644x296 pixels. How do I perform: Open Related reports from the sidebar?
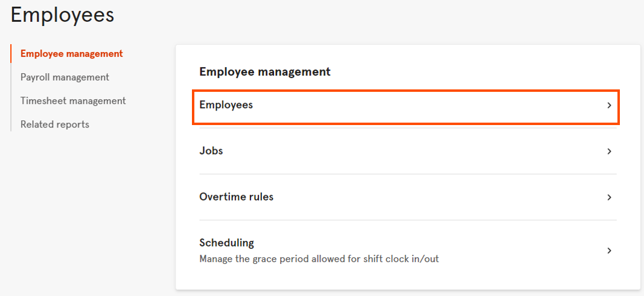coord(54,124)
